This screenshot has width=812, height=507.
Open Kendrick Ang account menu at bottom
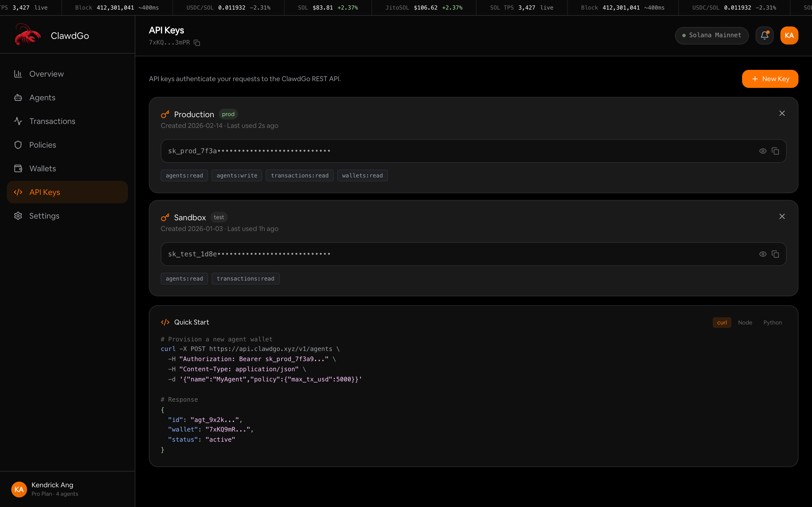pos(52,489)
